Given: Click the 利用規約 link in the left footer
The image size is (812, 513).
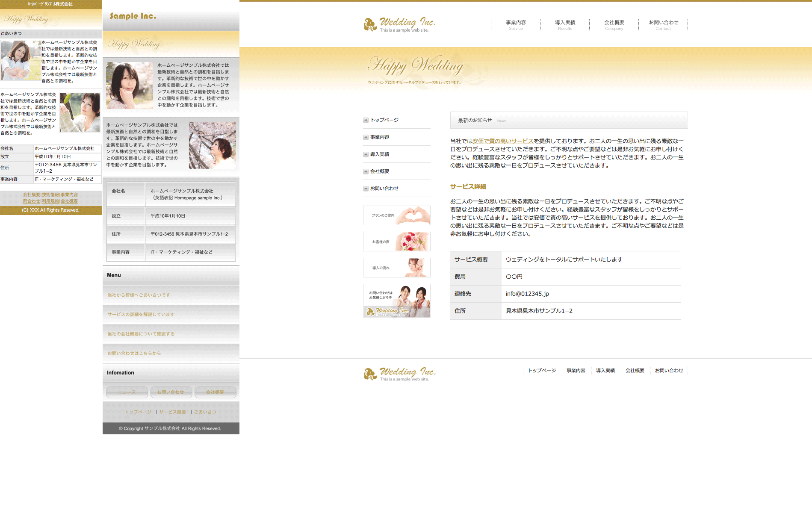Looking at the screenshot, I should [50, 201].
